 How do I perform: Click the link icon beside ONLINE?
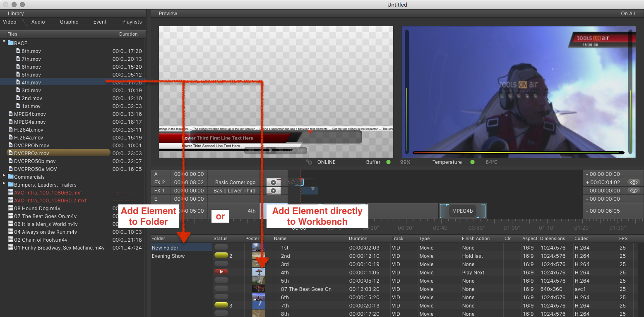click(x=309, y=162)
